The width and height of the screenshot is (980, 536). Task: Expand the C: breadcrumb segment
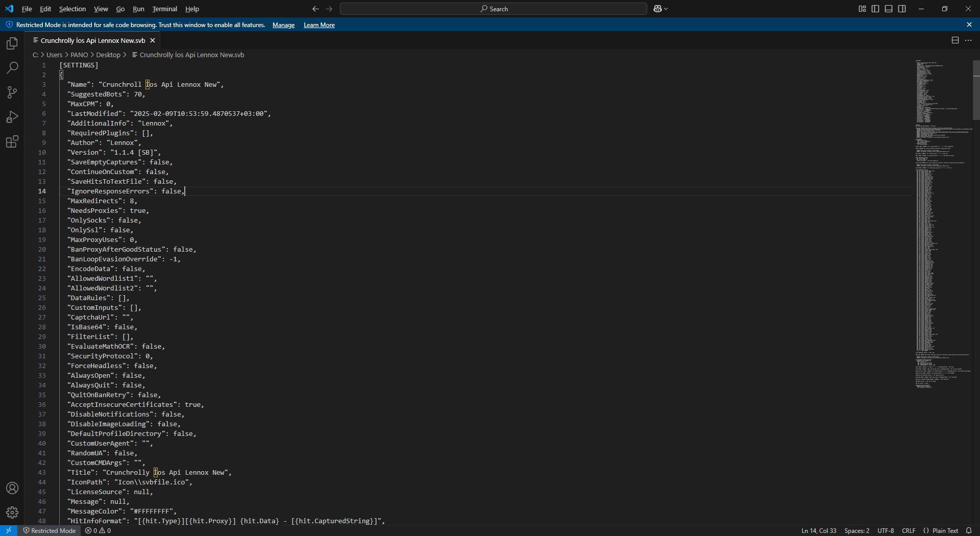(x=35, y=55)
